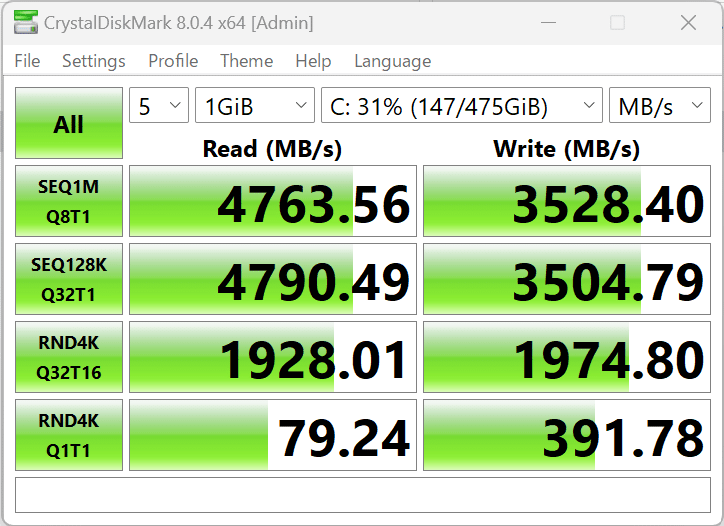Start the RND4K Q1T1 test
Screen dimensions: 724x526
[69, 435]
